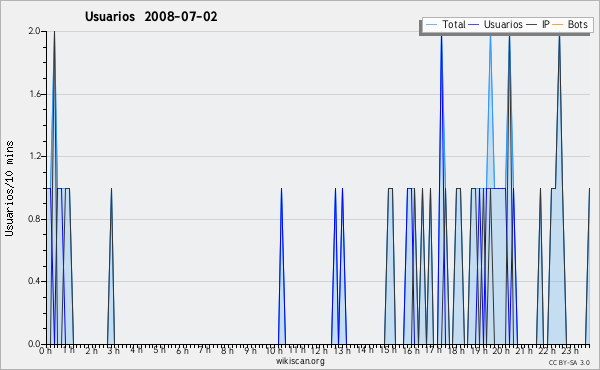The image size is (600, 370).
Task: Click the 5 h x-axis label
Action: (x=159, y=350)
